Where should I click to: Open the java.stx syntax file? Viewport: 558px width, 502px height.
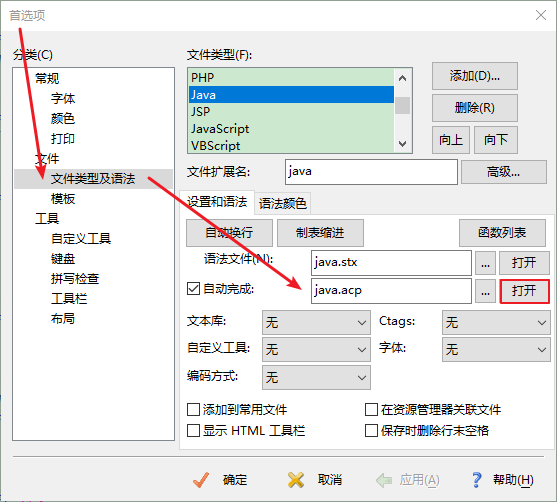pos(524,263)
